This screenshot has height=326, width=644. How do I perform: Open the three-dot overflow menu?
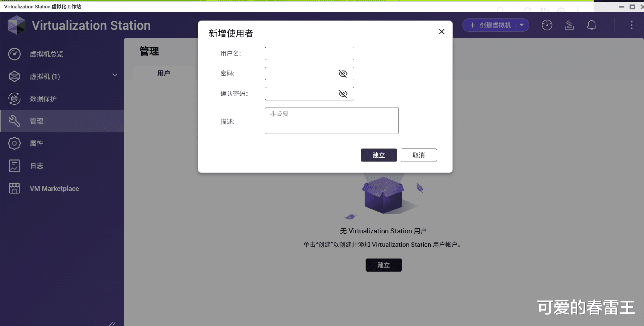(632, 25)
